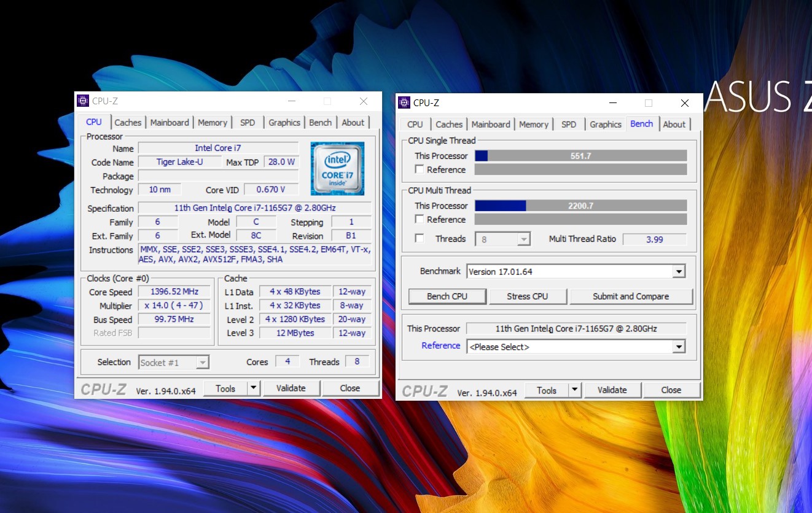Image resolution: width=812 pixels, height=513 pixels.
Task: Click the Cores count field showing 4
Action: click(x=287, y=361)
